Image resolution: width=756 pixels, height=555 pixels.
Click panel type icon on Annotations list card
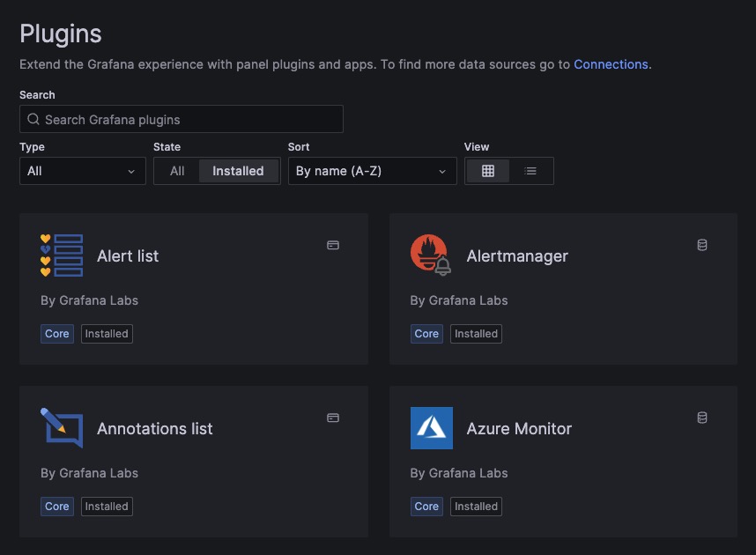(333, 418)
